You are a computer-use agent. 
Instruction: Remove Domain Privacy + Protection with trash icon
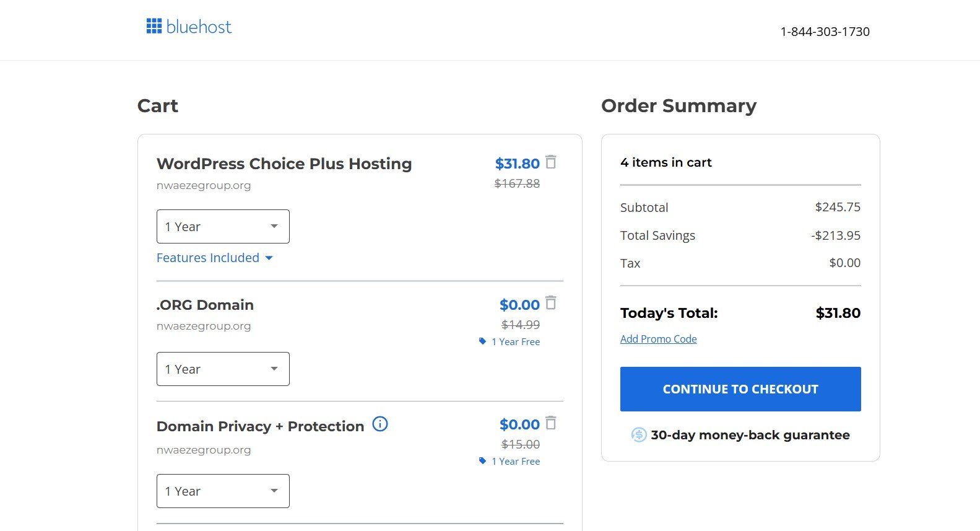pyautogui.click(x=551, y=423)
